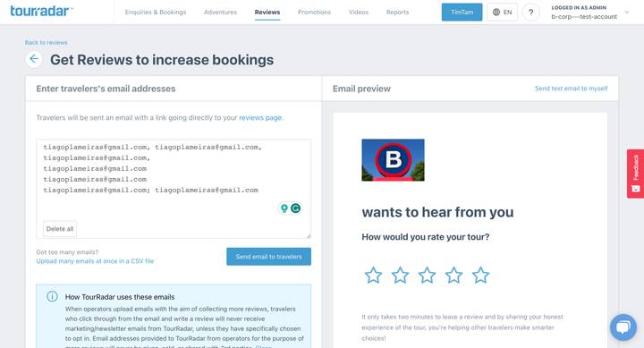The height and width of the screenshot is (348, 644).
Task: Click 'How would you rate your tour?' text
Action: (426, 237)
